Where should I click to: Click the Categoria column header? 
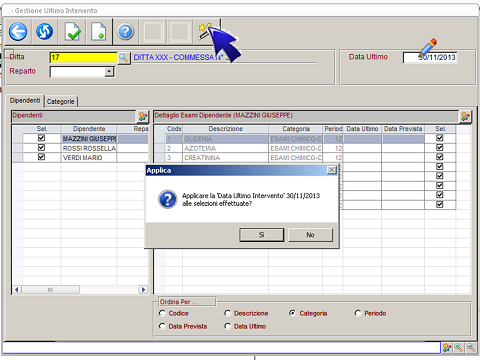[x=296, y=129]
